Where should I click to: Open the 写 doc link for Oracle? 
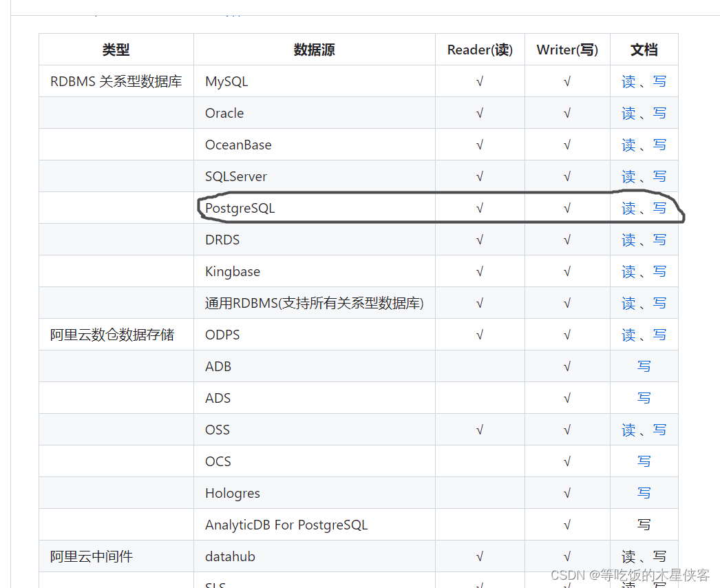[x=659, y=113]
